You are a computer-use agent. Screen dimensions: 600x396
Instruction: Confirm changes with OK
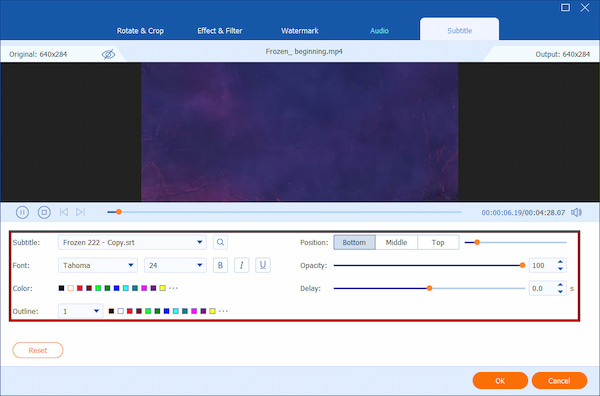click(500, 381)
